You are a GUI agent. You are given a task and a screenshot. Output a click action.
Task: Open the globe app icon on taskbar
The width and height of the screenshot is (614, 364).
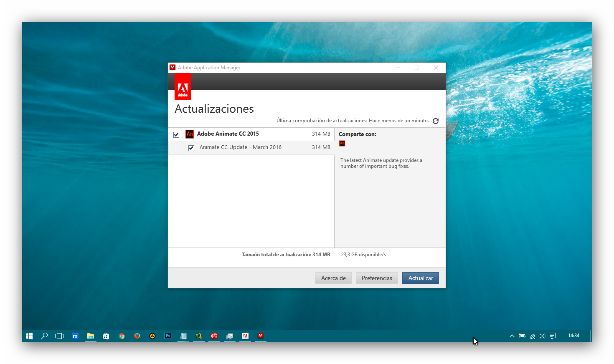tap(199, 336)
